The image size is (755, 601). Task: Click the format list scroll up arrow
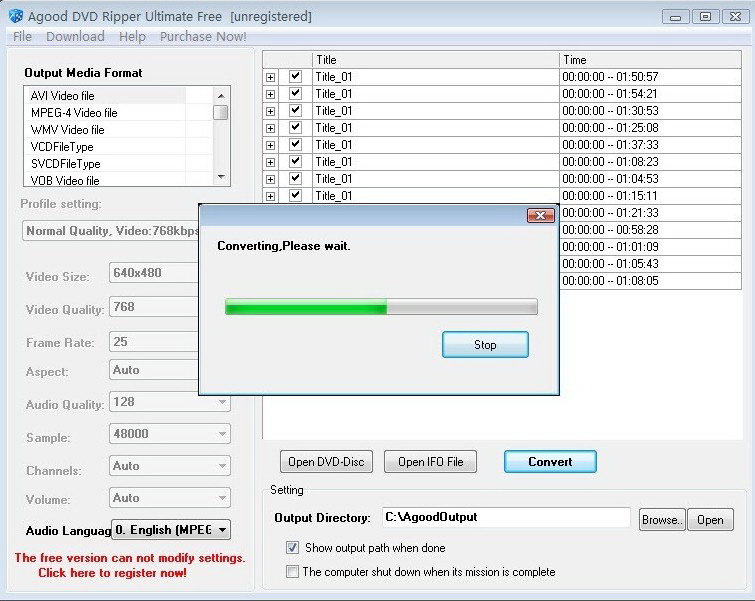(x=221, y=95)
